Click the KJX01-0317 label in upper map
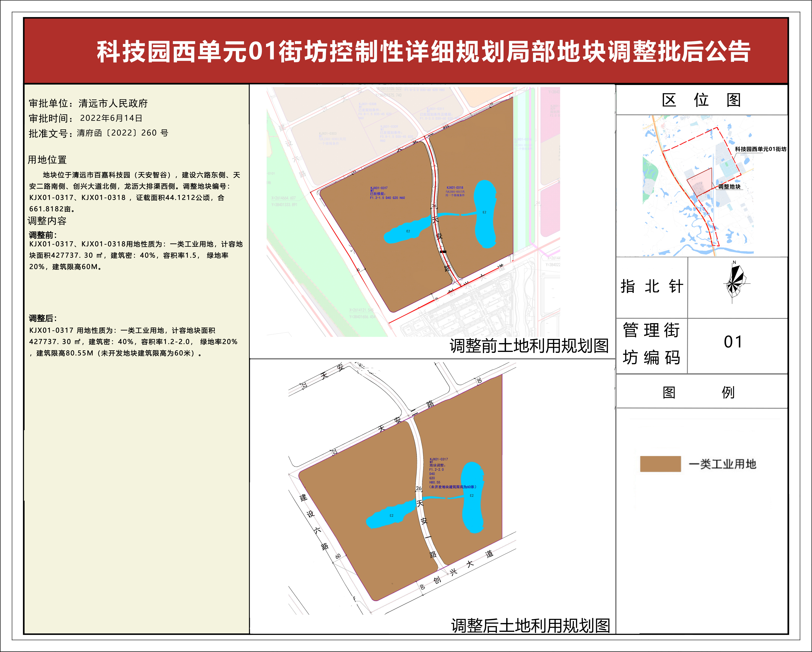This screenshot has height=652, width=812. [379, 188]
